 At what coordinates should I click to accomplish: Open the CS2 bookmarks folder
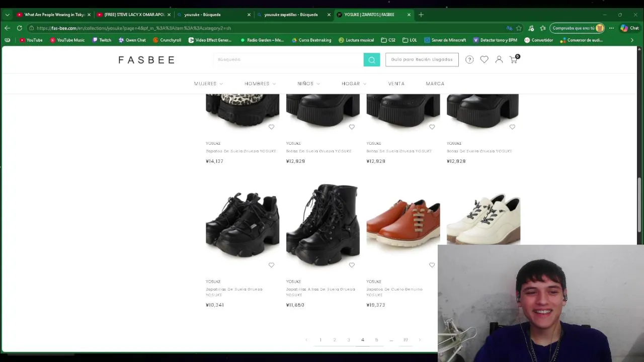click(x=388, y=40)
